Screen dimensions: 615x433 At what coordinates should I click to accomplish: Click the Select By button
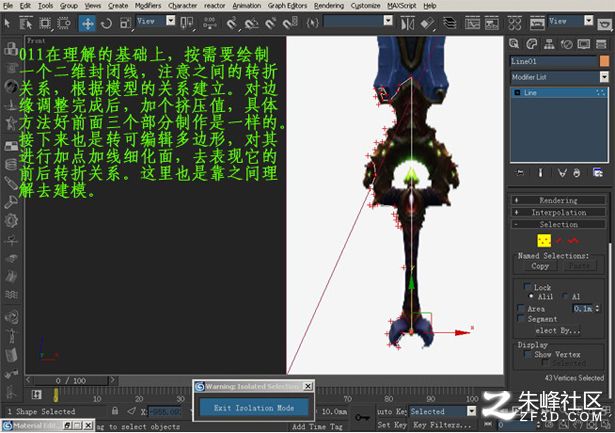click(x=557, y=331)
